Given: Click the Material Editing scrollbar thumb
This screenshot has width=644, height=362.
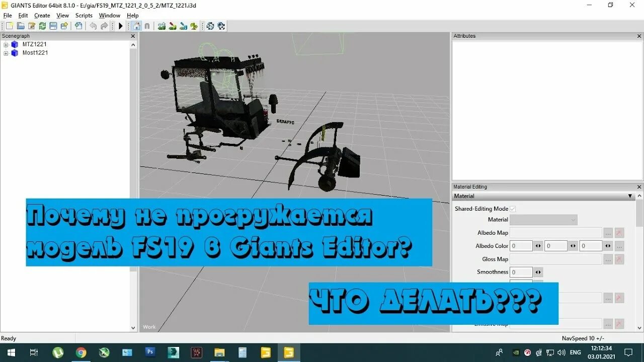Looking at the screenshot, I should [x=639, y=213].
